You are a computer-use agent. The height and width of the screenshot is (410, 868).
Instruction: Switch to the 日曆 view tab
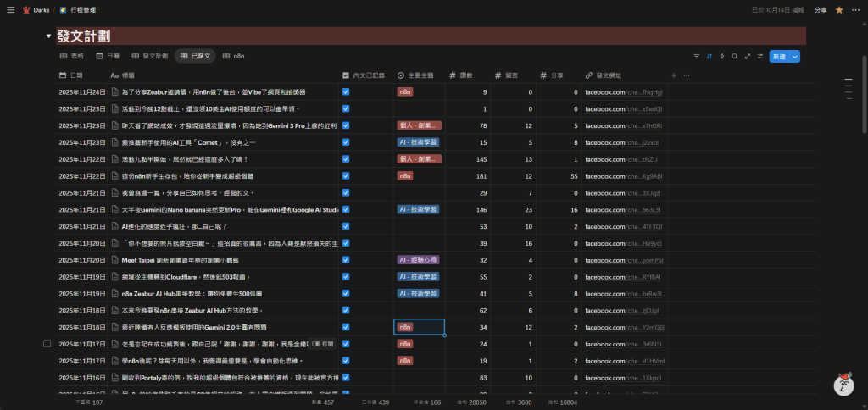coord(108,56)
